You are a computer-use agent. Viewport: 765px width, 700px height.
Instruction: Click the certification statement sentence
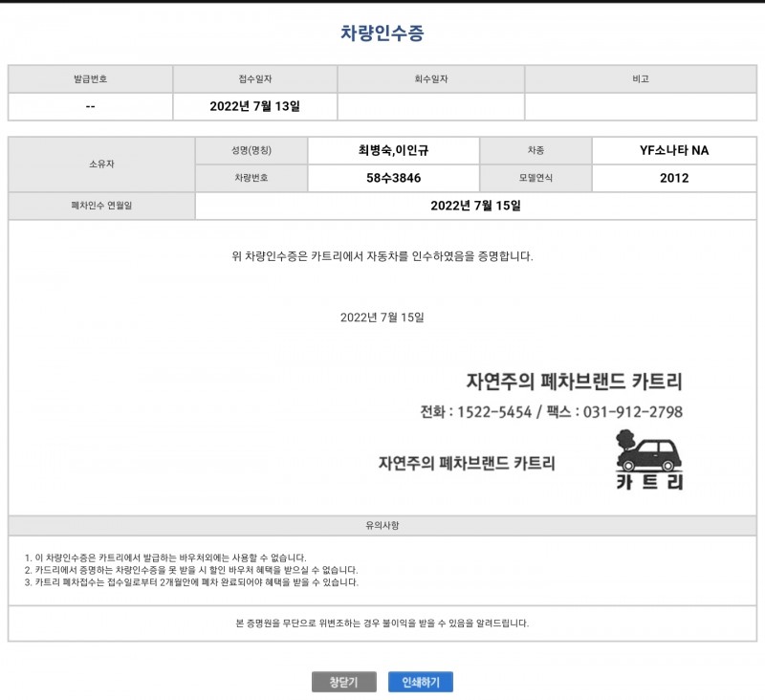point(382,256)
